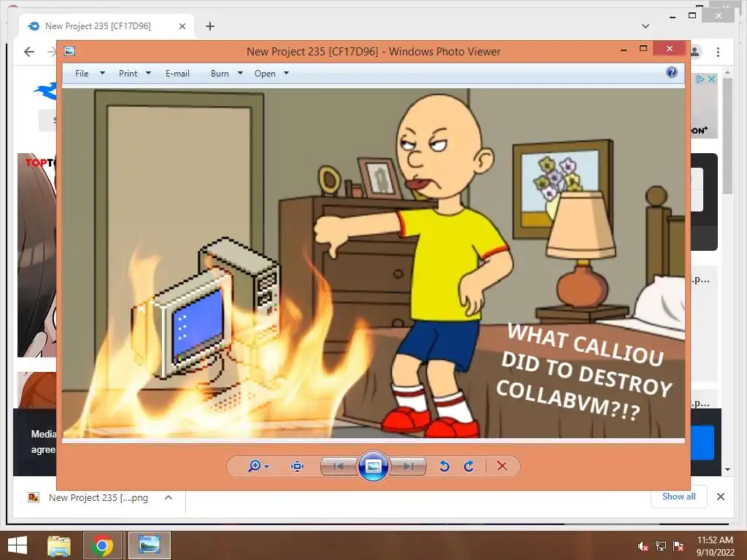Minimize the Photo Viewer window

(x=624, y=49)
